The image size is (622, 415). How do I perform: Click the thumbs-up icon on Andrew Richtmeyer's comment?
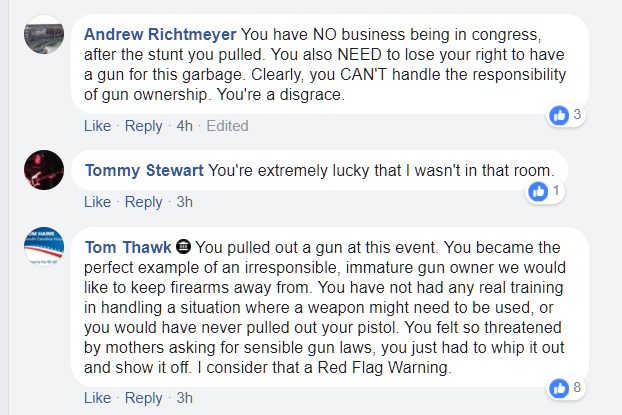pyautogui.click(x=559, y=115)
